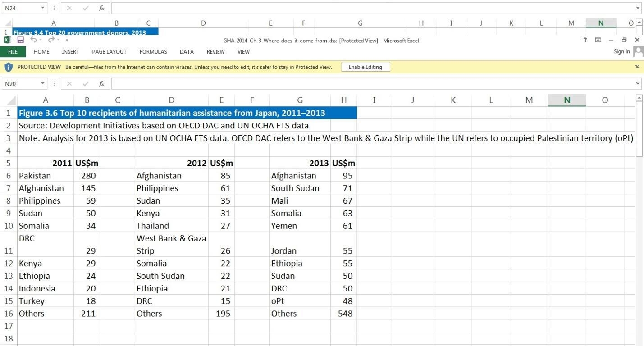Click 'Figure 3.4 Top 20 government donors' cell
Screen dimensions: 644x346
[85, 32]
